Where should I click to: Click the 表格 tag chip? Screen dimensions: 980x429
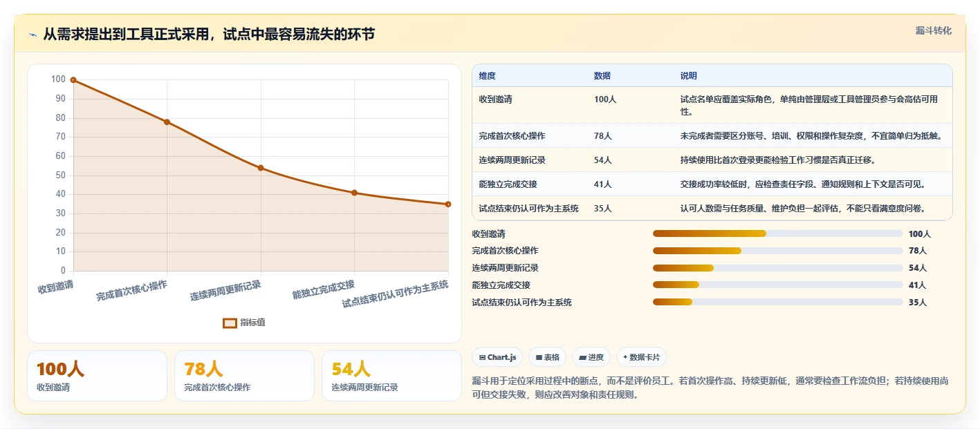[547, 357]
